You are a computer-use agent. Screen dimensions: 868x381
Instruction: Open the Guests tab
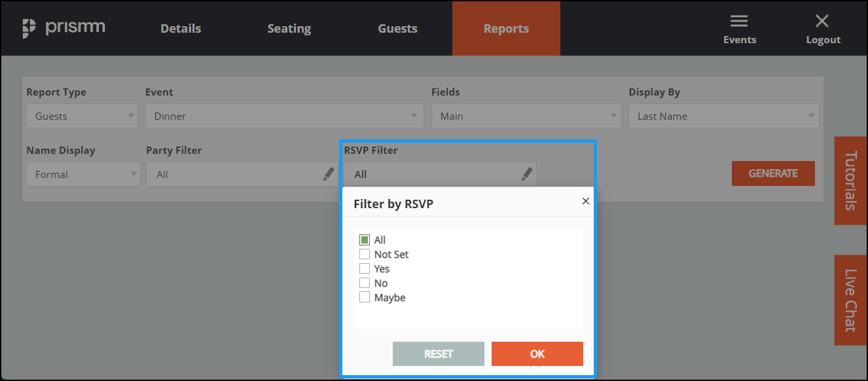pos(397,28)
